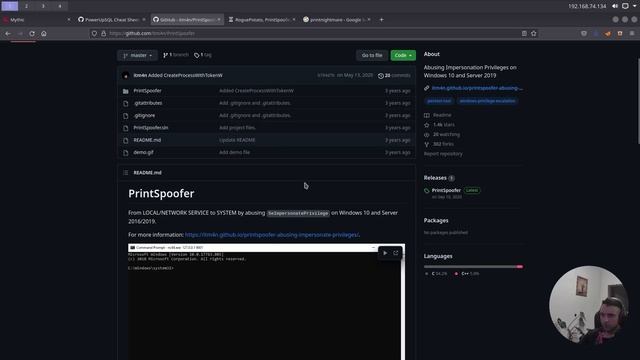Switch to workspace 3
Viewport: 640px width, 360px height.
(43, 6)
